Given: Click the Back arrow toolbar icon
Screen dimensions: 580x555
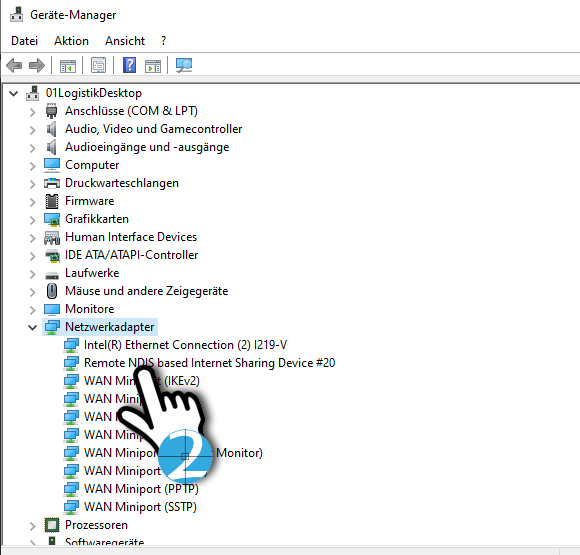Looking at the screenshot, I should coord(14,65).
